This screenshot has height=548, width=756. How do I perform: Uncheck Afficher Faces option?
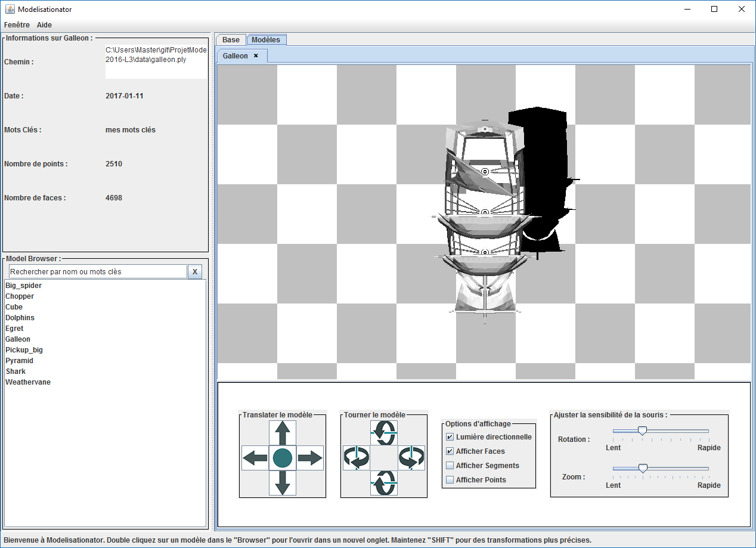tap(450, 451)
